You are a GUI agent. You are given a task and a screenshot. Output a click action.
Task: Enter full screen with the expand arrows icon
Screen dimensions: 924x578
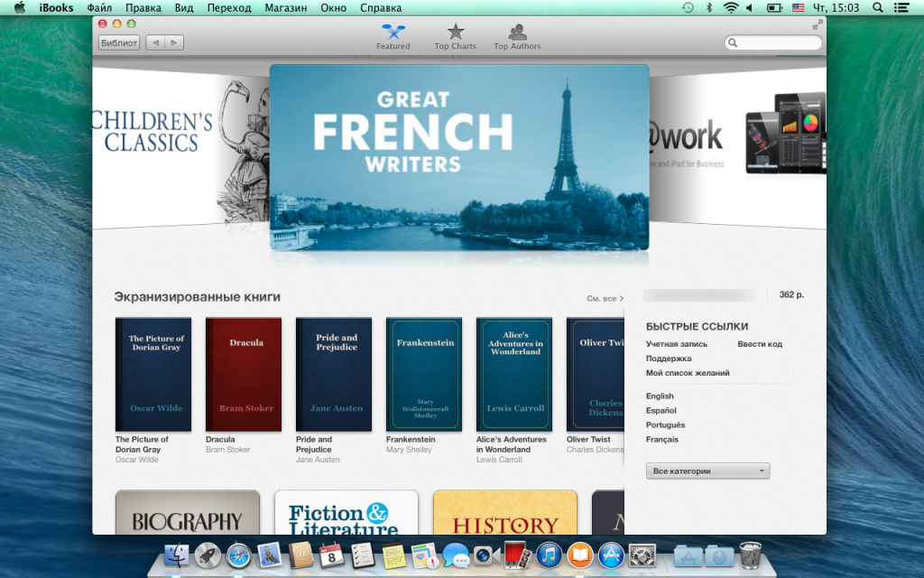(818, 24)
